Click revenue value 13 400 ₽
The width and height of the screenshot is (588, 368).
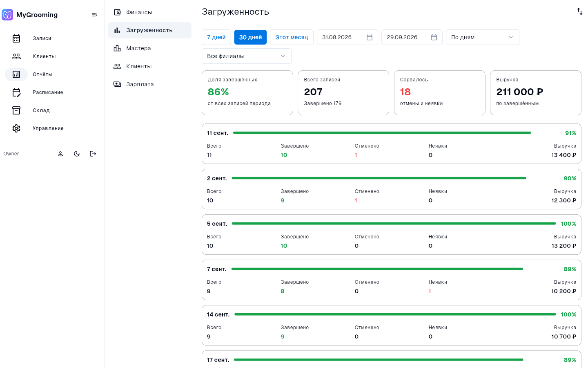[563, 155]
